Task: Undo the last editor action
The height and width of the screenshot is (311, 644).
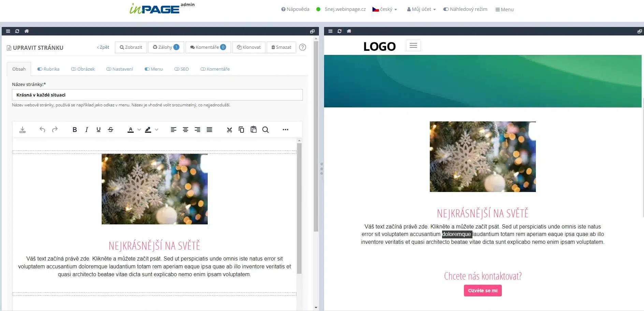Action: pyautogui.click(x=42, y=130)
